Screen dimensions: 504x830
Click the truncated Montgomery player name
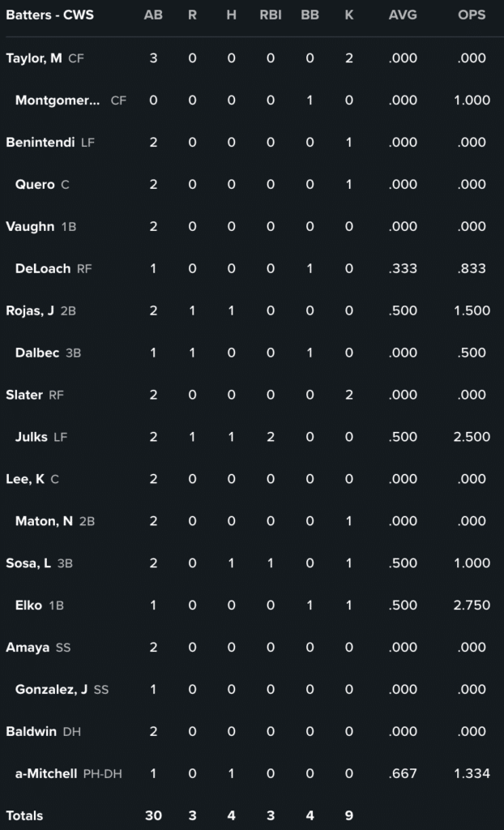pos(58,101)
